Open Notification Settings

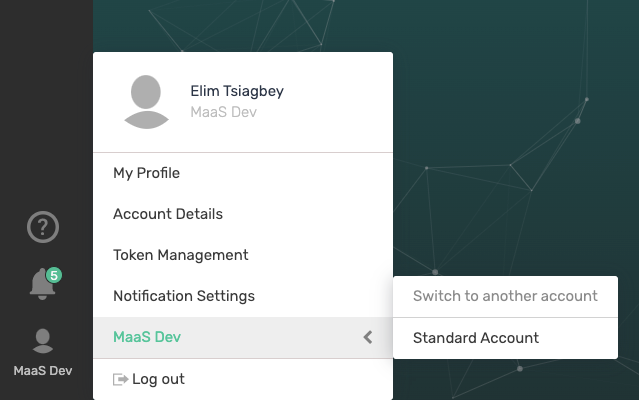click(184, 296)
